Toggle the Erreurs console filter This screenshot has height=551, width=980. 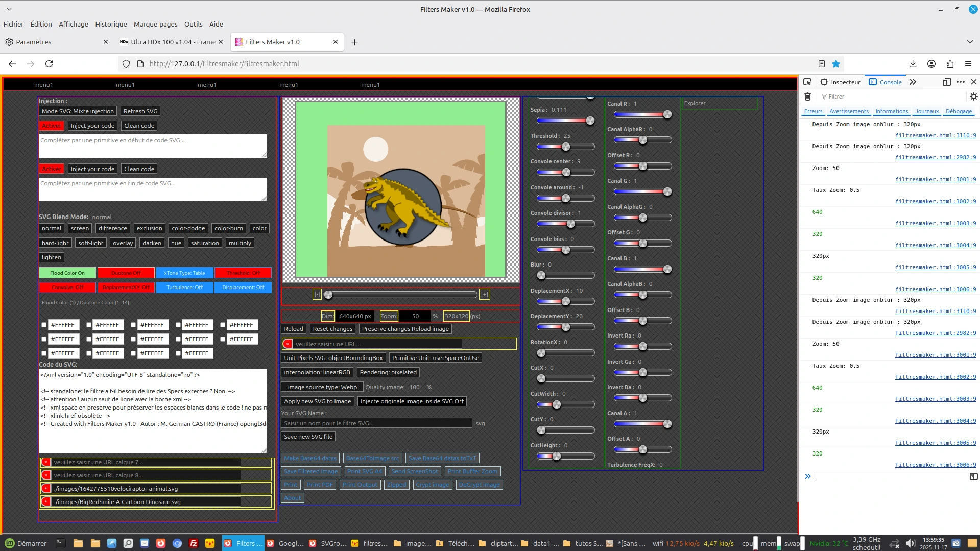814,111
